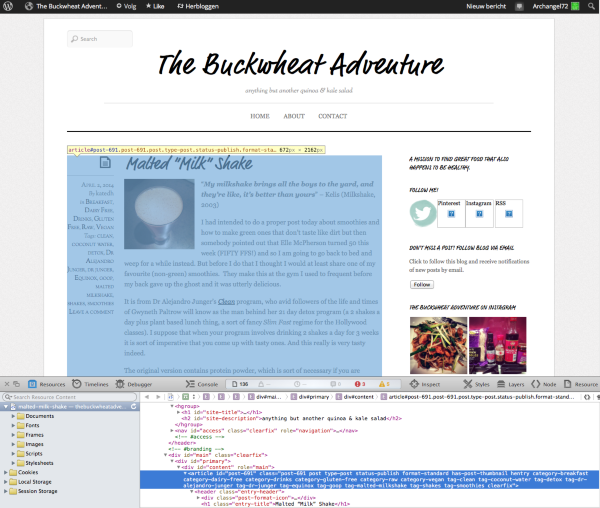Expand the Scripts folder
The height and width of the screenshot is (508, 600).
click(x=13, y=453)
